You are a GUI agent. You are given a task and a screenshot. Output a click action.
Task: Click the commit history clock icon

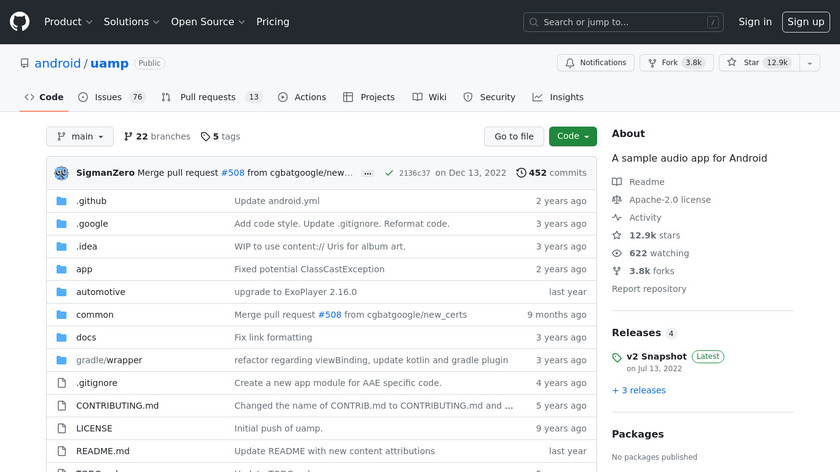click(521, 173)
